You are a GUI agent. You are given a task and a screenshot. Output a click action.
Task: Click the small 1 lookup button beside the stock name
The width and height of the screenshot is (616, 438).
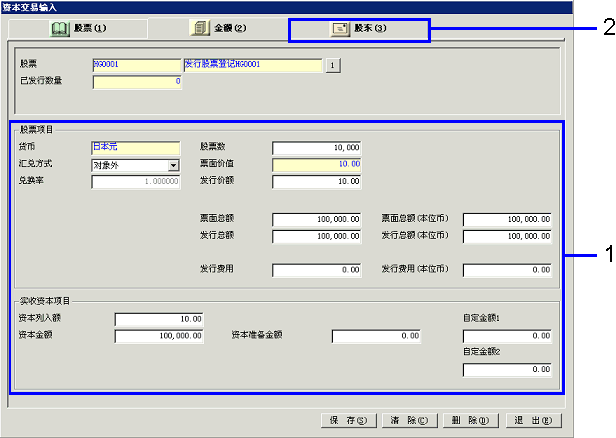point(333,65)
